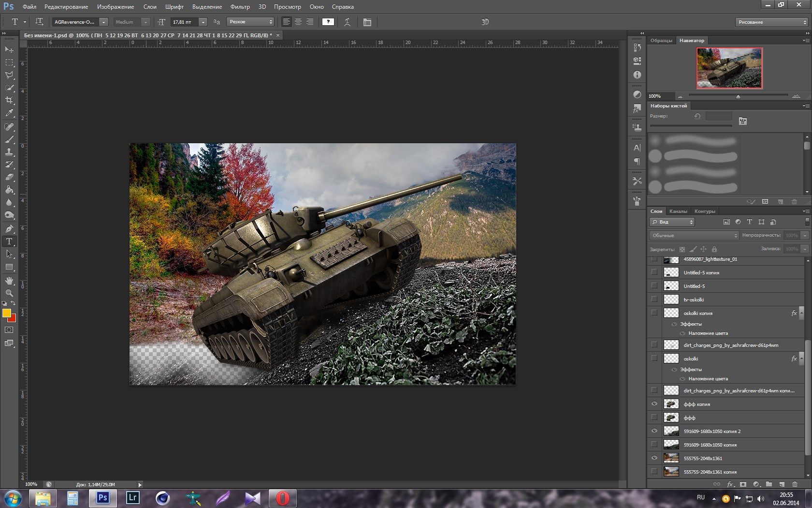Open the 'Рисование' workspace dropdown
The image size is (812, 508).
772,22
